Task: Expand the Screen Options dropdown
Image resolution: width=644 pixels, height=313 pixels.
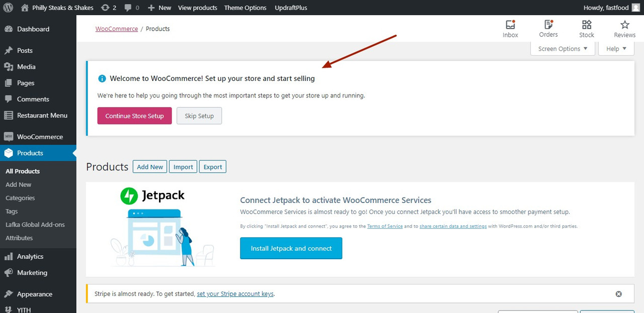Action: coord(563,49)
